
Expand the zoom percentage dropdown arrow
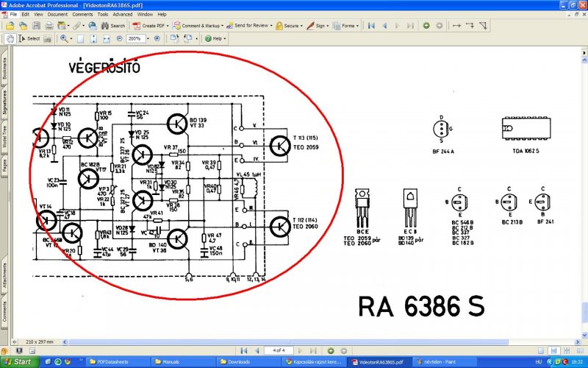(148, 38)
